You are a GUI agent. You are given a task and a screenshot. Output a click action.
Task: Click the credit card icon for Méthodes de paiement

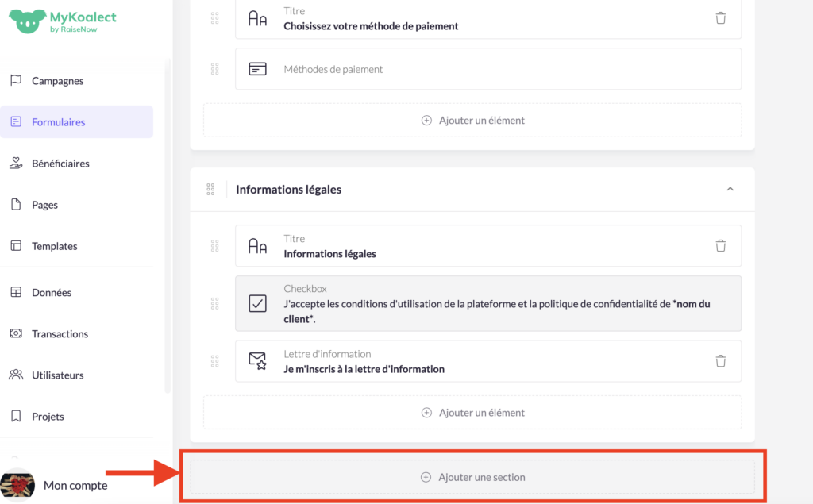(257, 69)
